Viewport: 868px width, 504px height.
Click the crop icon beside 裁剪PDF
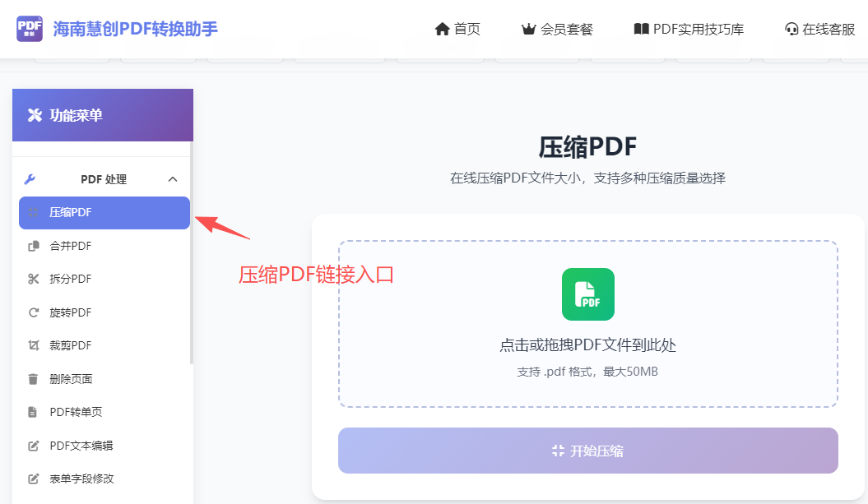tap(34, 346)
